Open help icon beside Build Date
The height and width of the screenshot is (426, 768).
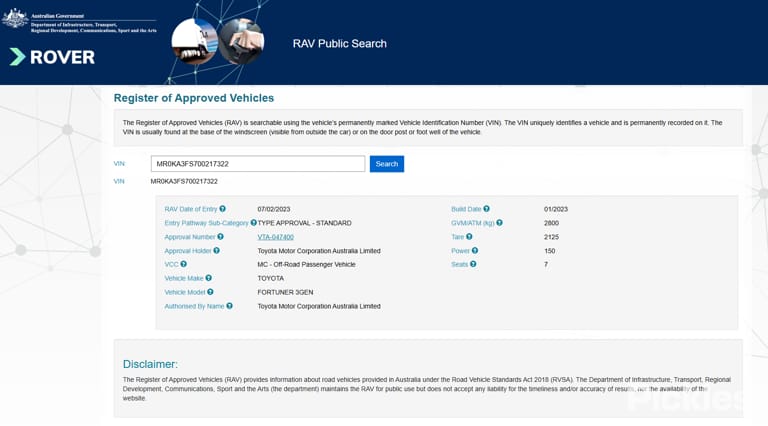[x=486, y=209]
